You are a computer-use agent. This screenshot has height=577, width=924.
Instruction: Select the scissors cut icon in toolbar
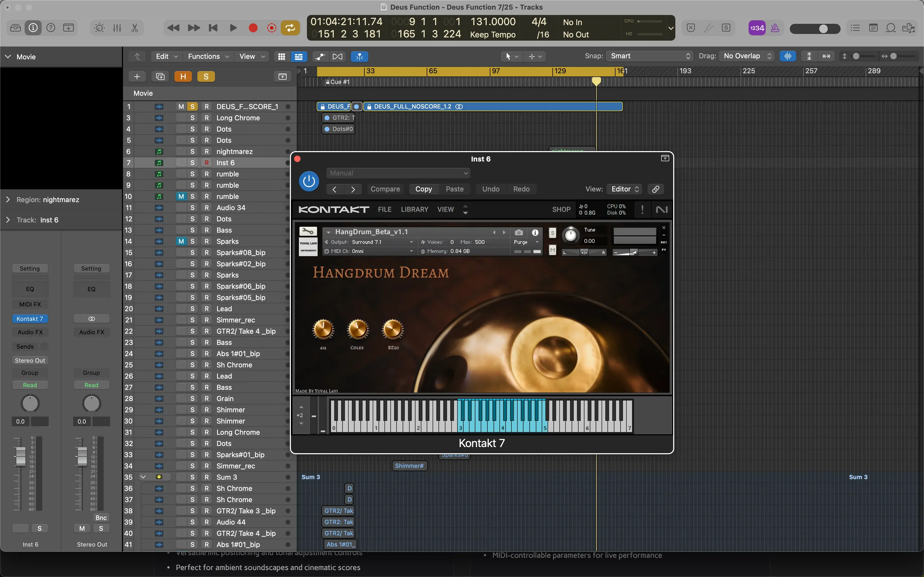pos(134,28)
